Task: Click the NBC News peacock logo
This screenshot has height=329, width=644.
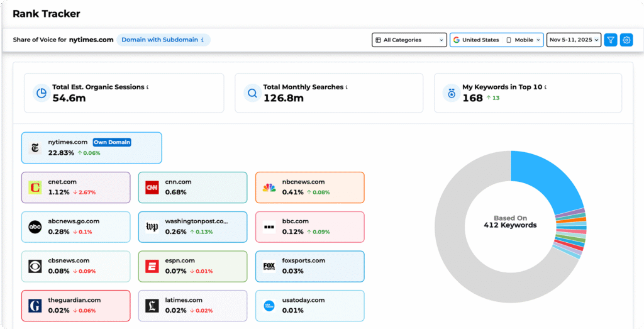Action: [x=269, y=187]
